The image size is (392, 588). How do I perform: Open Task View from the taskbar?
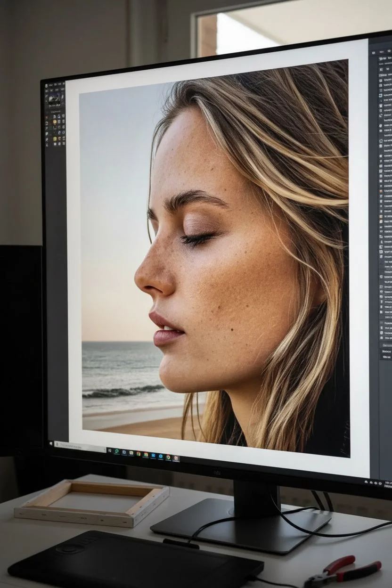coord(109,450)
